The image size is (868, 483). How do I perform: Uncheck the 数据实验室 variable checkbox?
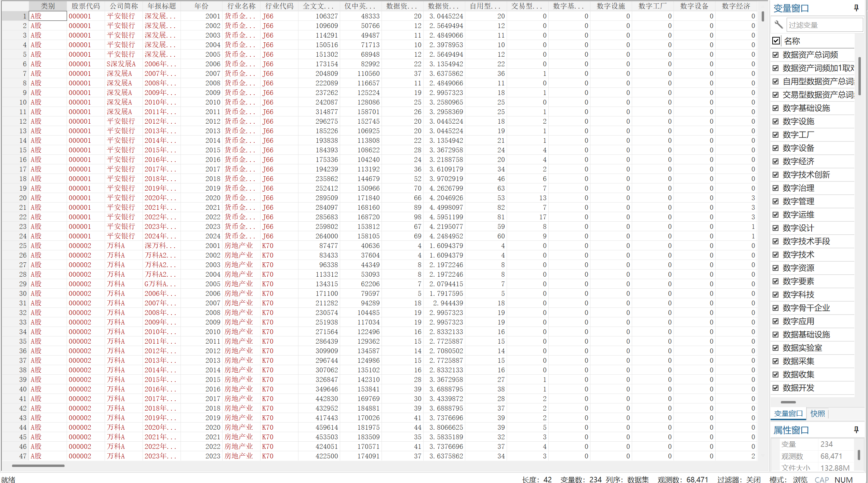[776, 348]
